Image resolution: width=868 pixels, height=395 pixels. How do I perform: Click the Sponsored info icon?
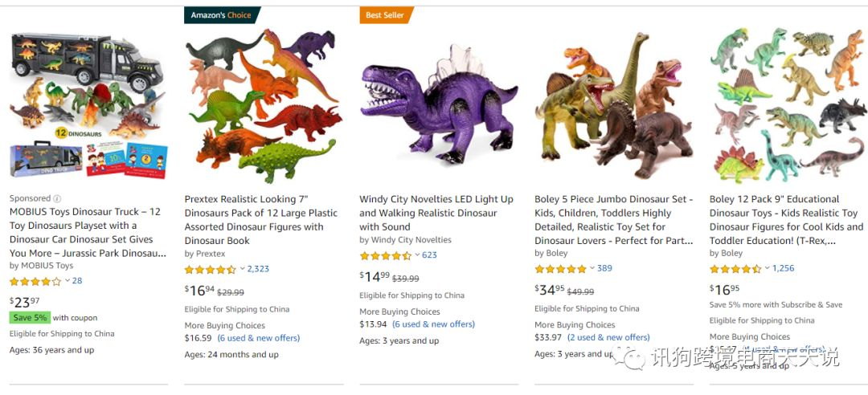click(x=57, y=198)
